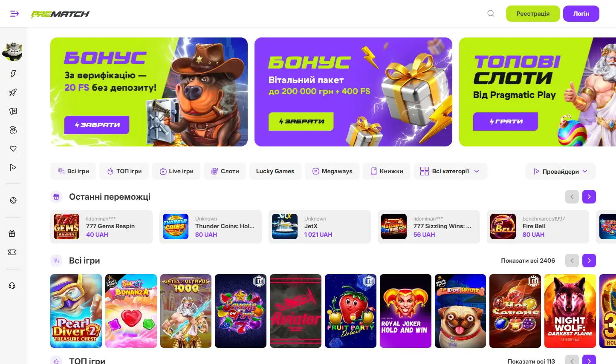The width and height of the screenshot is (616, 364).
Task: Click the gift bonuses sidebar icon
Action: pos(12,233)
